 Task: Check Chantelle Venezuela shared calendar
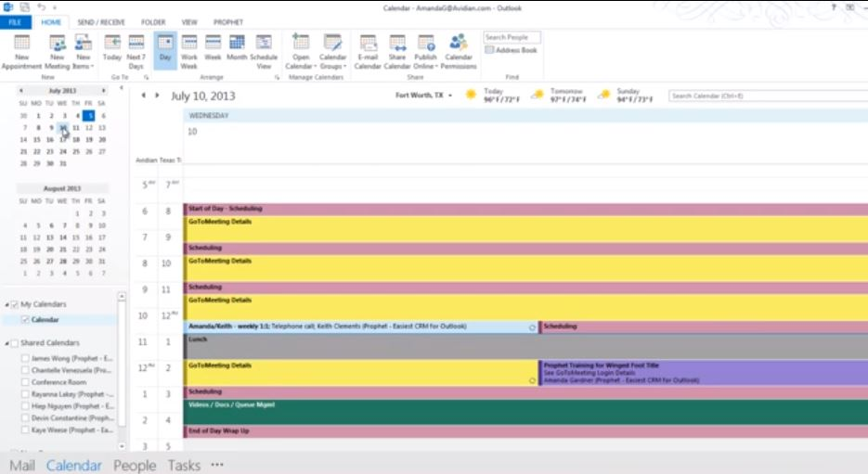pyautogui.click(x=25, y=370)
